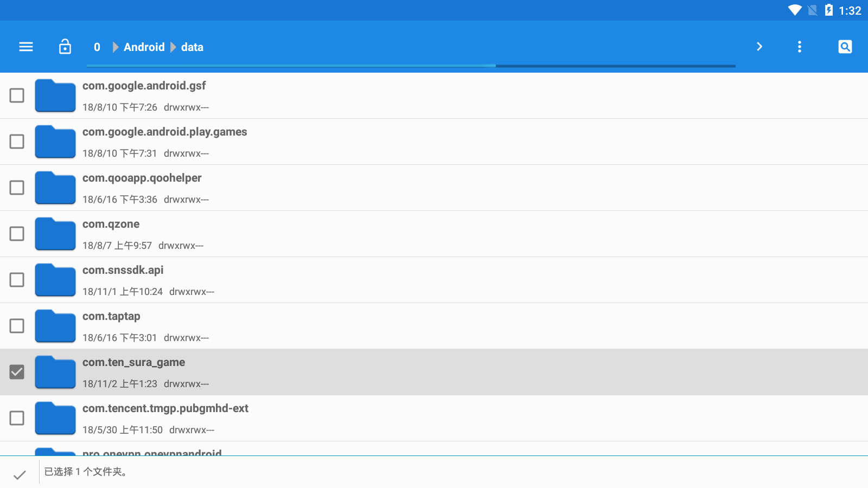Click folder name com.ten_sura_game

coord(134,362)
